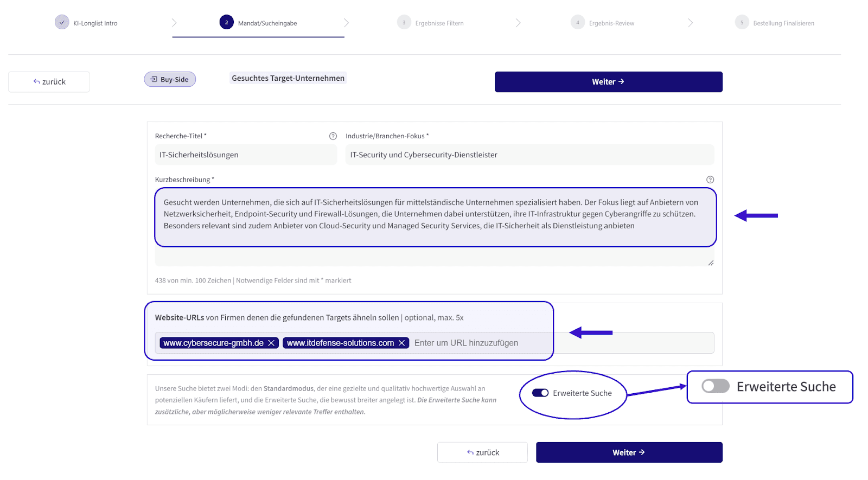Go to the Ergebnisse Filtern step label
This screenshot has width=868, height=480.
pos(439,23)
